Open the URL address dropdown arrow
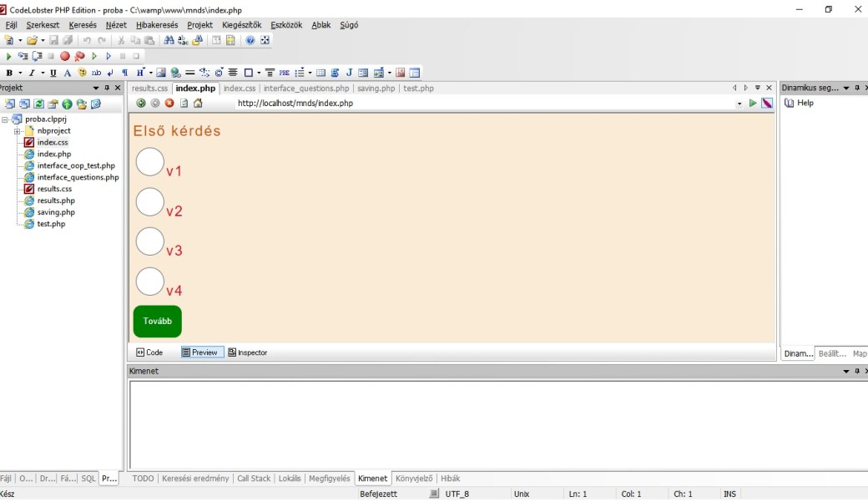The image size is (868, 502). (x=739, y=104)
